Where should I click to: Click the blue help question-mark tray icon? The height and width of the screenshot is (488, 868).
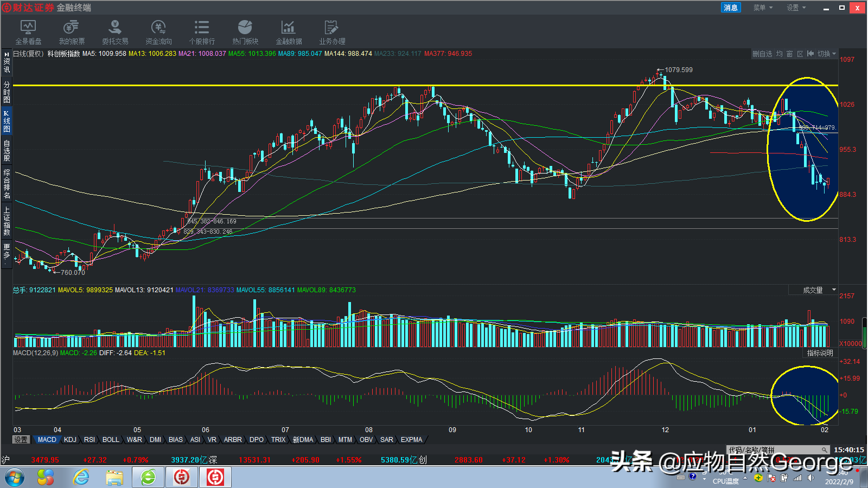point(693,477)
